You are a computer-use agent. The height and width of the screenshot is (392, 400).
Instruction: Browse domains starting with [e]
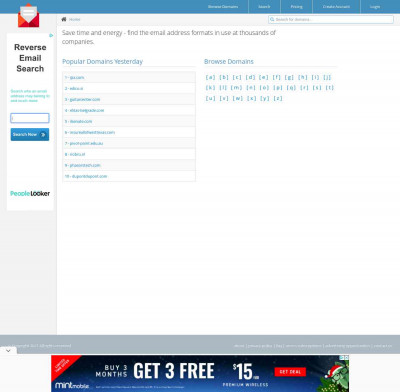pos(264,77)
